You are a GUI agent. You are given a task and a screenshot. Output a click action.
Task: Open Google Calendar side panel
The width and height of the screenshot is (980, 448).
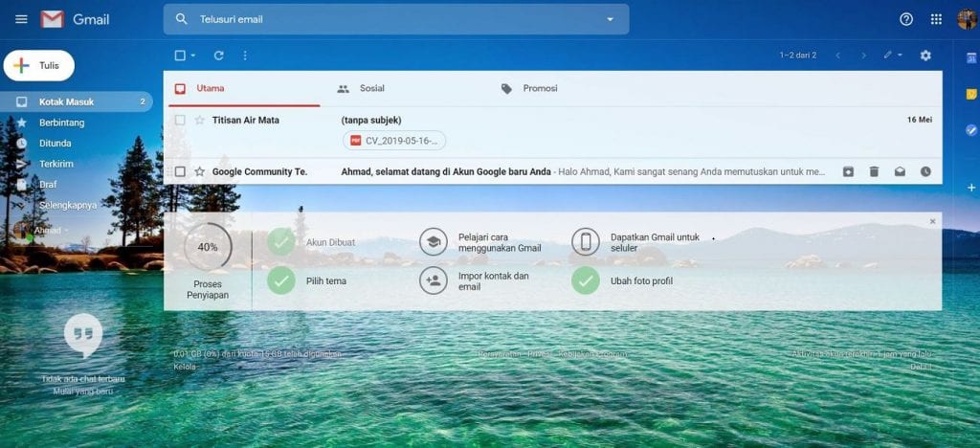[971, 58]
